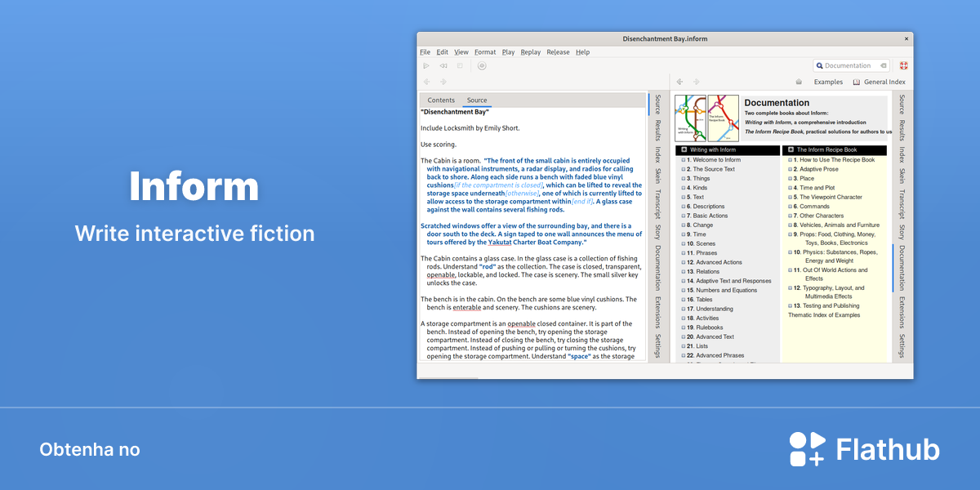Click the "Include Locksmith by Emily Short." line

(x=470, y=128)
